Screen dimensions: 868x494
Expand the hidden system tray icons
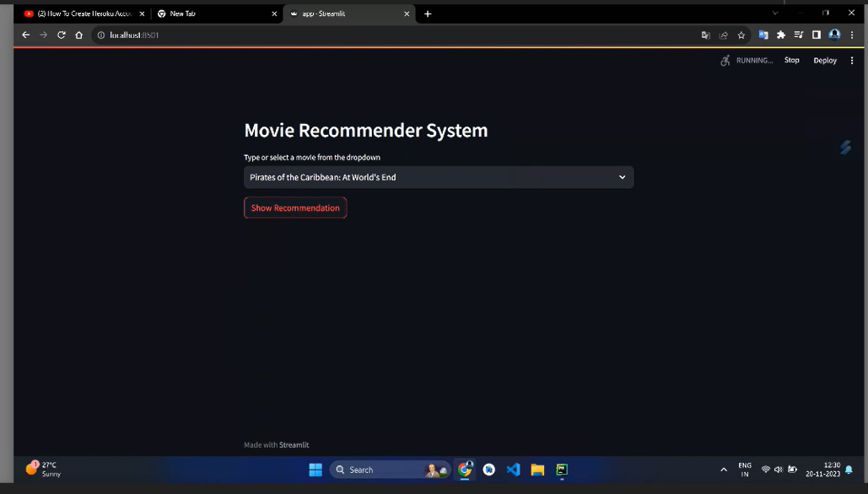723,470
